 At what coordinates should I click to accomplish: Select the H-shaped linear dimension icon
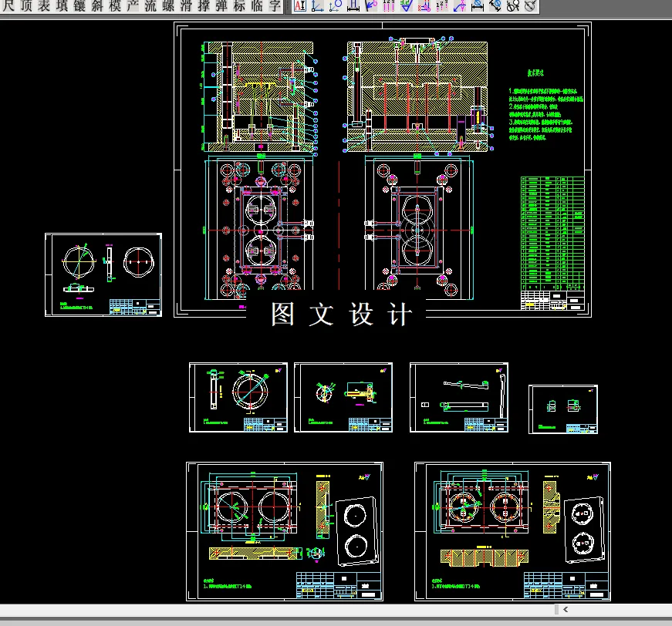(353, 5)
